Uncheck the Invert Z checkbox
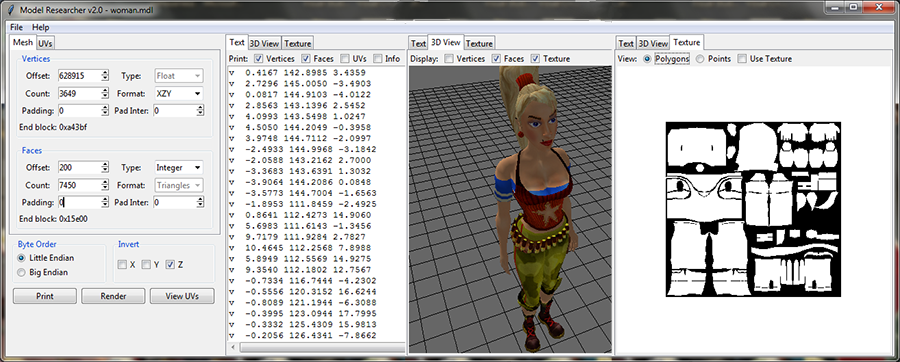Viewport: 900px width, 362px height. 170,264
